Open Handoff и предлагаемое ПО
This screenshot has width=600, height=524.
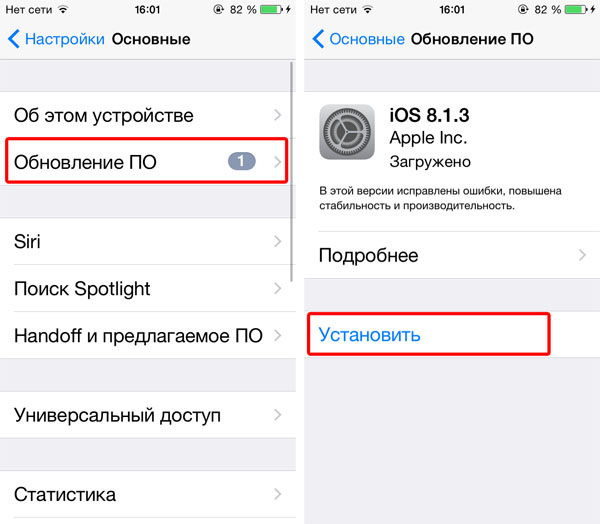[x=148, y=335]
